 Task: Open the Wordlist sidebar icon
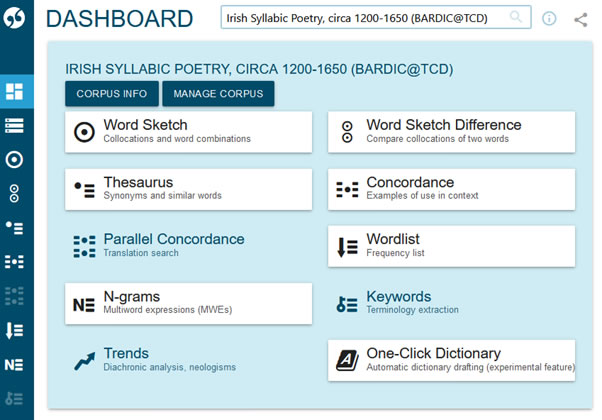click(15, 330)
